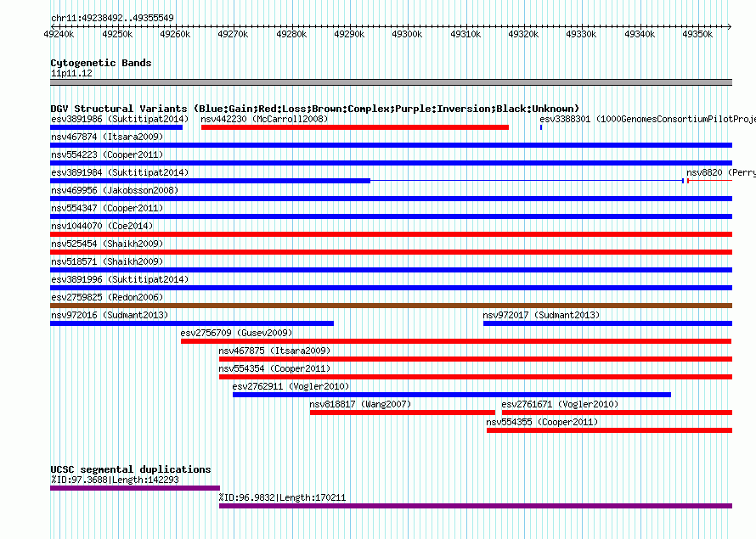This screenshot has width=756, height=539.
Task: Select the nsv442230 (McCarroll2008) red loss bar
Action: click(x=355, y=127)
